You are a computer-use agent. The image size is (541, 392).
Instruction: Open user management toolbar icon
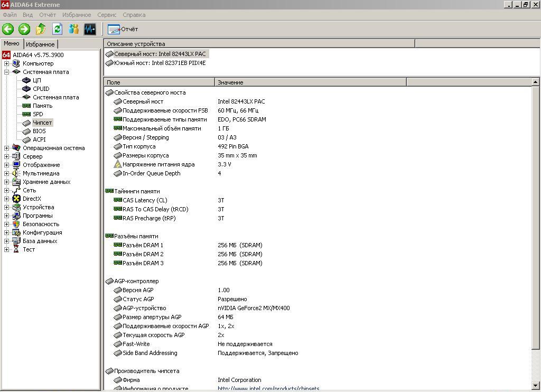coord(73,29)
